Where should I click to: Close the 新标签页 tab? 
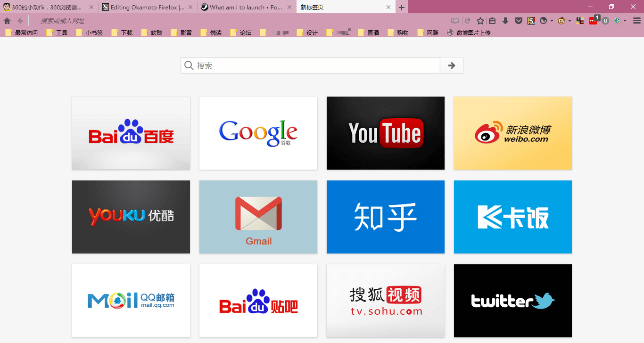(x=388, y=7)
